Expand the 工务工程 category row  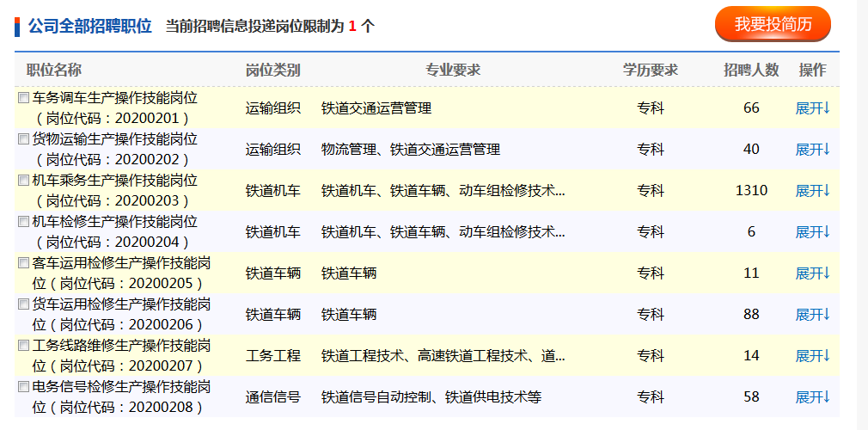[812, 356]
